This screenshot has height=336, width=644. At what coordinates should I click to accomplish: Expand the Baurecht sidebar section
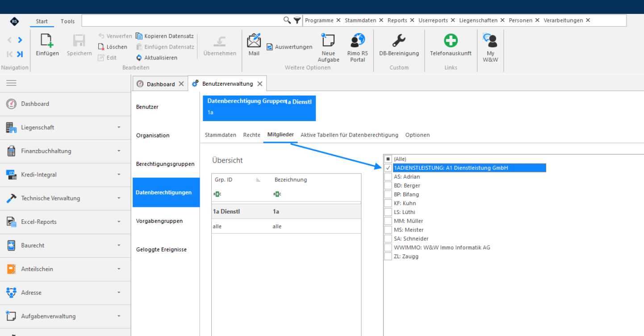point(119,245)
